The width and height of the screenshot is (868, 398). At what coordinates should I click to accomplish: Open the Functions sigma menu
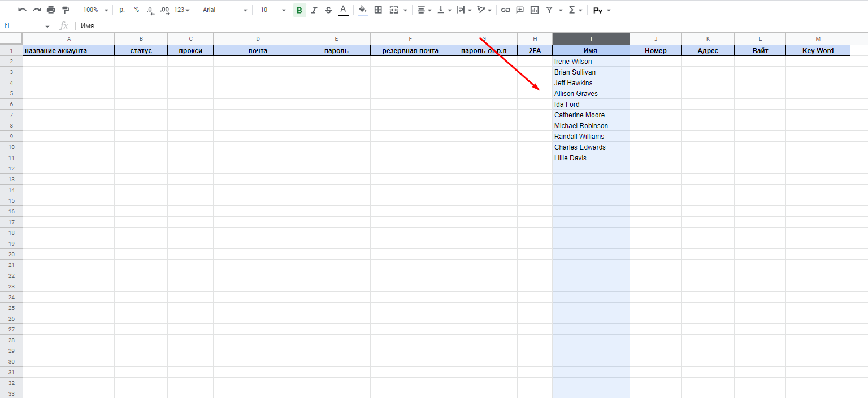click(x=575, y=10)
